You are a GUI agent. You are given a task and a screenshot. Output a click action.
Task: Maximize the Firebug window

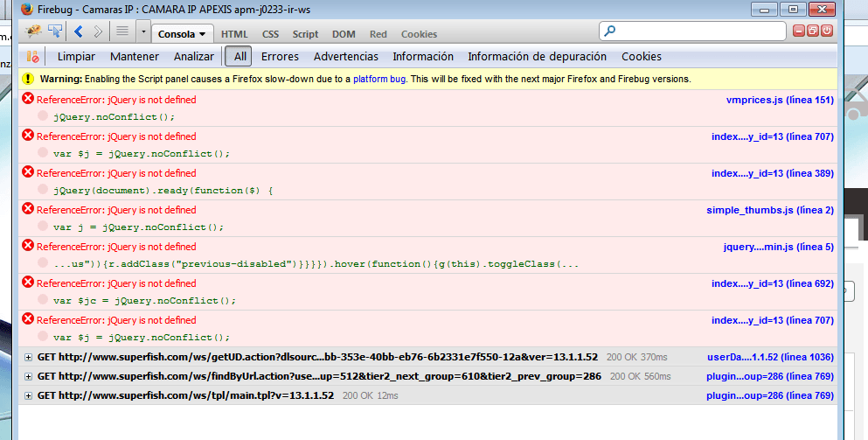pos(793,10)
